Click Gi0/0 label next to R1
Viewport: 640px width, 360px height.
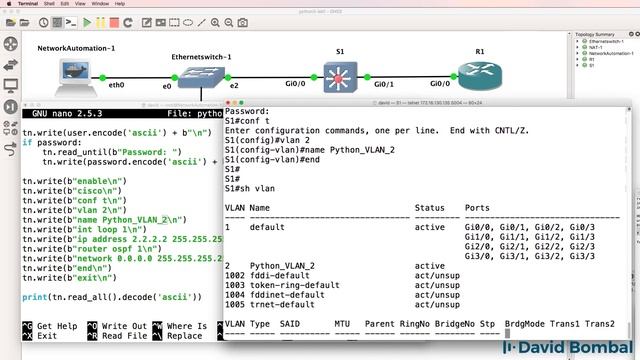click(x=440, y=83)
